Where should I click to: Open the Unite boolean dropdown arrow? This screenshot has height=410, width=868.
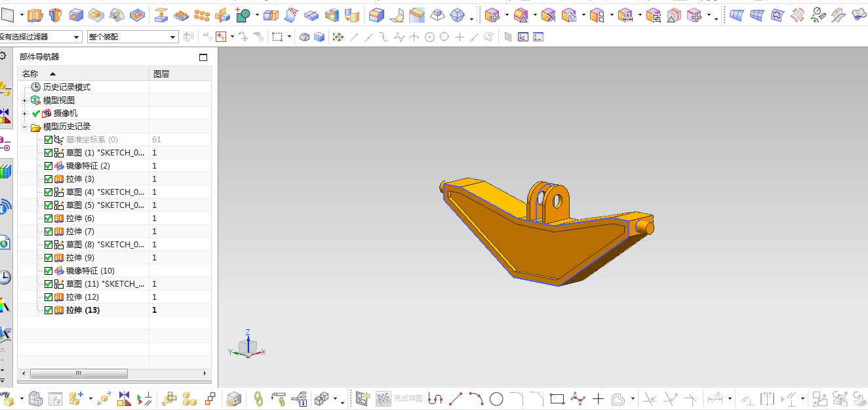coord(257,15)
